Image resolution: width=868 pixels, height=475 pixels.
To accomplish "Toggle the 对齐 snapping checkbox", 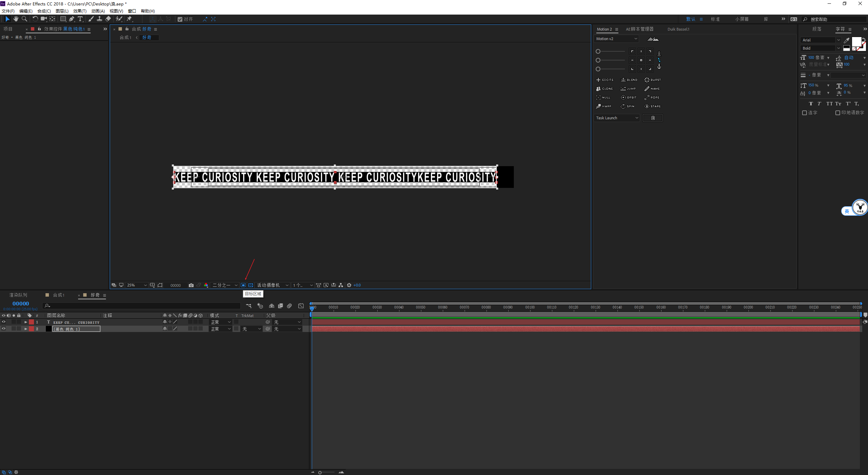I will point(180,19).
